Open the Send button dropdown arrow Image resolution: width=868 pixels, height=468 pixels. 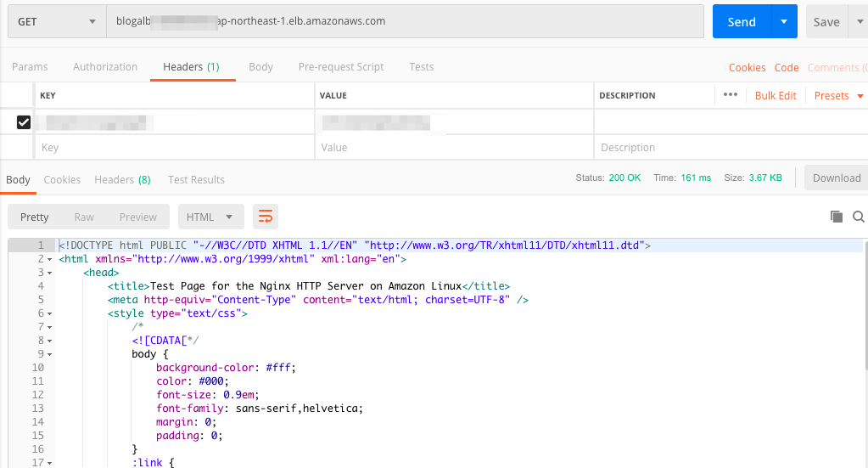tap(784, 21)
